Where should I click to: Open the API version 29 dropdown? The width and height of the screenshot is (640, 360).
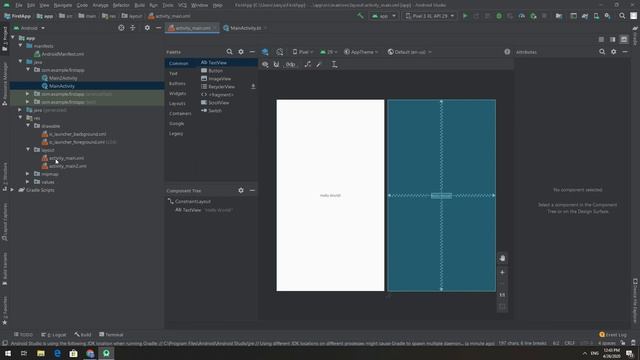tap(329, 52)
